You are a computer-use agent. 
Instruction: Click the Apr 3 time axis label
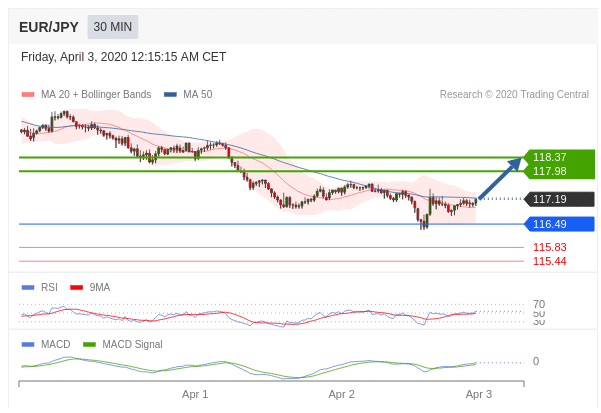(x=479, y=394)
